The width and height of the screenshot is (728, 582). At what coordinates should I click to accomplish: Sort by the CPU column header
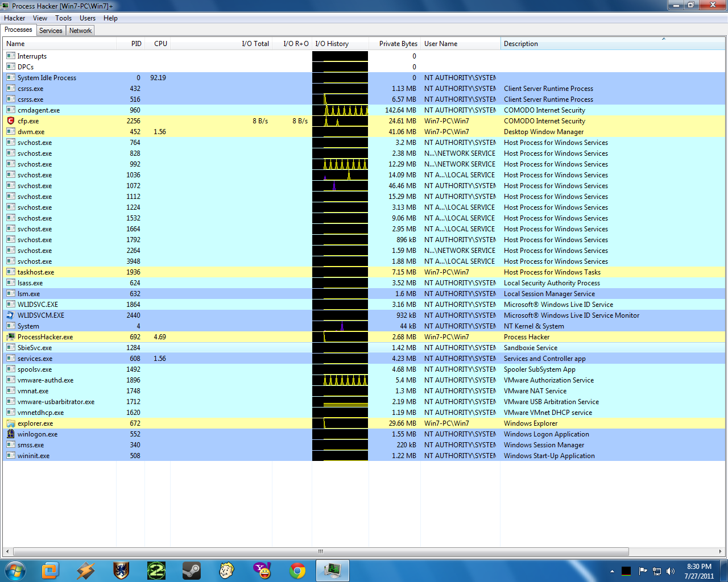(158, 44)
